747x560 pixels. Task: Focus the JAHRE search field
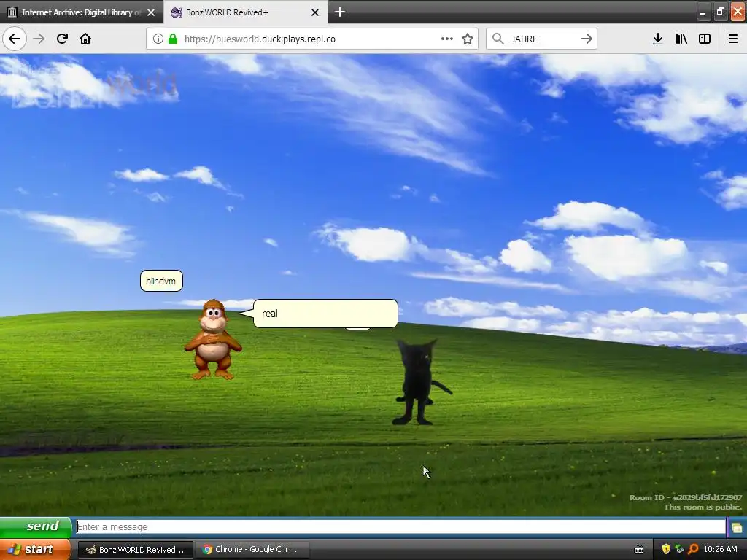click(x=541, y=39)
